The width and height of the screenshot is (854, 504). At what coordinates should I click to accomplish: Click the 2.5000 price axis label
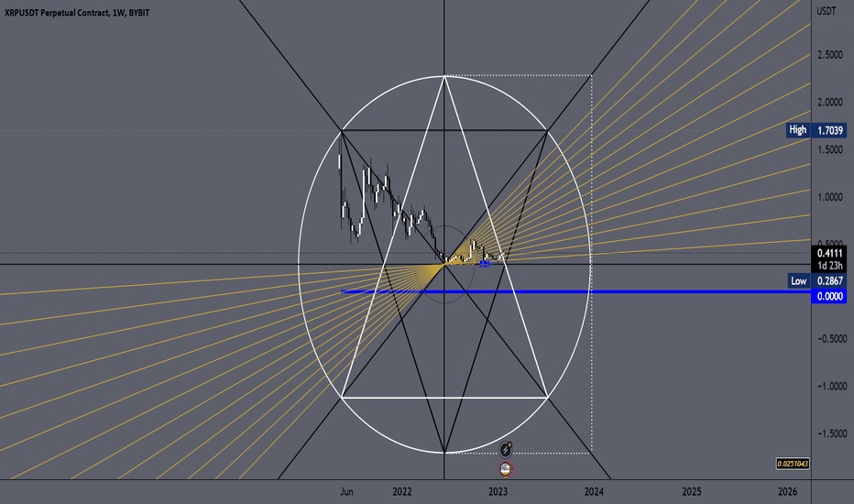tap(830, 55)
